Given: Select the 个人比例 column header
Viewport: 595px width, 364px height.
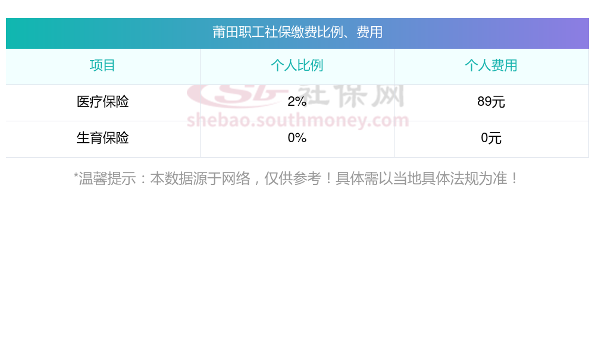Looking at the screenshot, I should [x=297, y=66].
